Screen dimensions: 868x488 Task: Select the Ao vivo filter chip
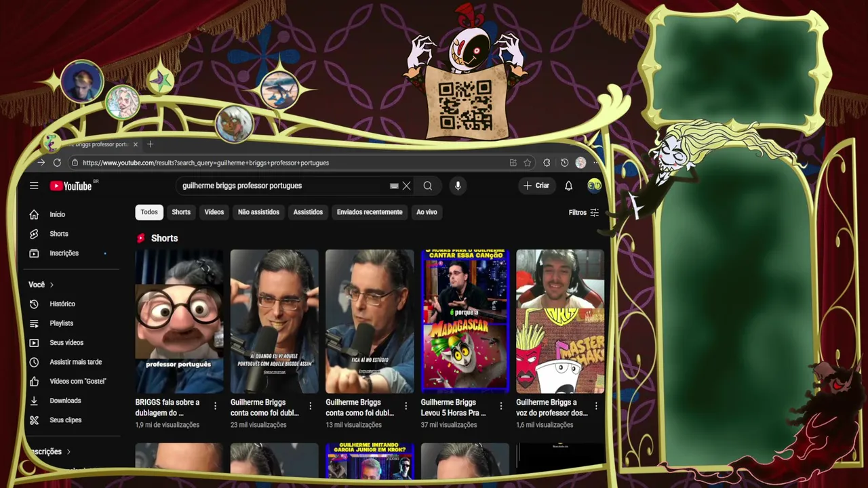pyautogui.click(x=427, y=212)
